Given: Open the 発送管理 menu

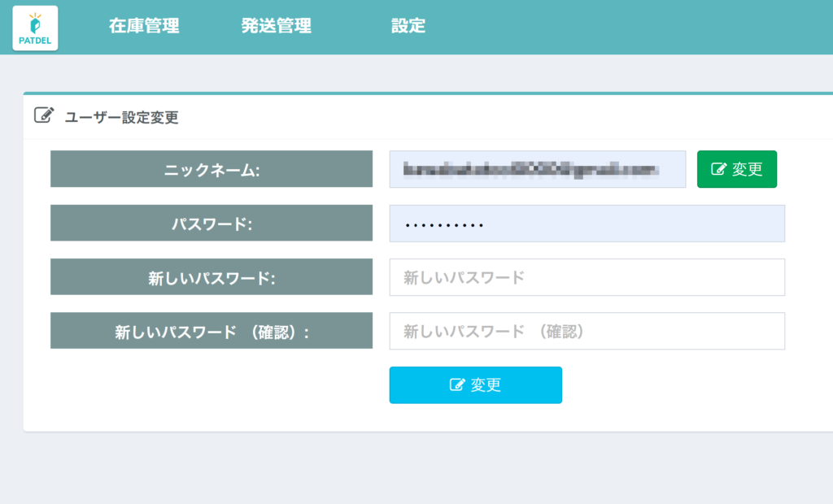Looking at the screenshot, I should (x=277, y=26).
